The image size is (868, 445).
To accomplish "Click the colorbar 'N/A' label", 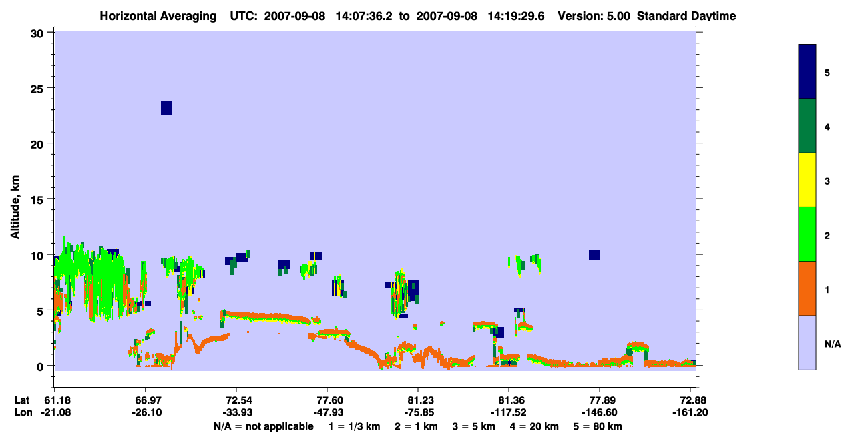I will click(x=833, y=344).
